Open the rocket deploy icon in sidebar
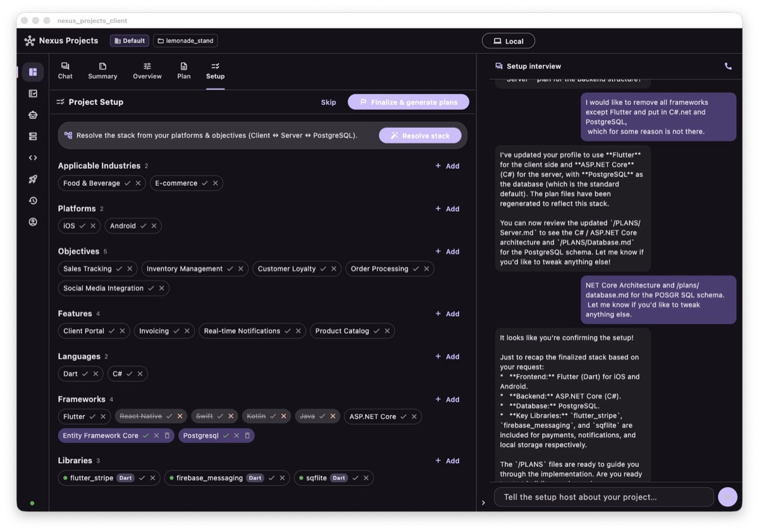This screenshot has height=532, width=759. pos(33,180)
